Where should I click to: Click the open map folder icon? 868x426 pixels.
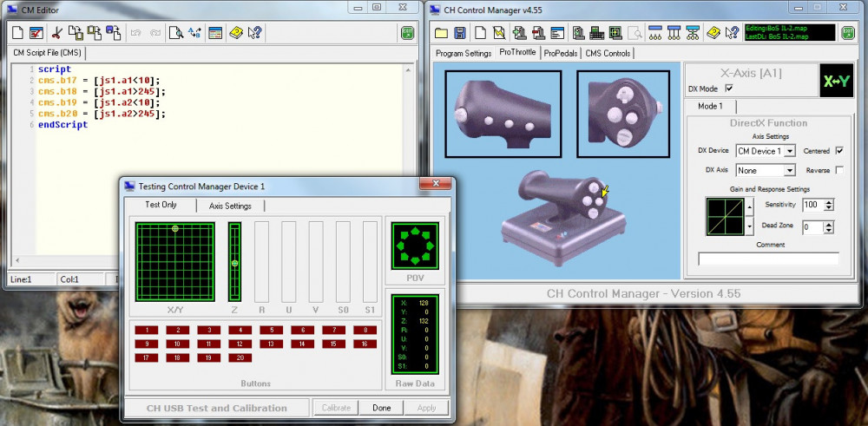[442, 33]
